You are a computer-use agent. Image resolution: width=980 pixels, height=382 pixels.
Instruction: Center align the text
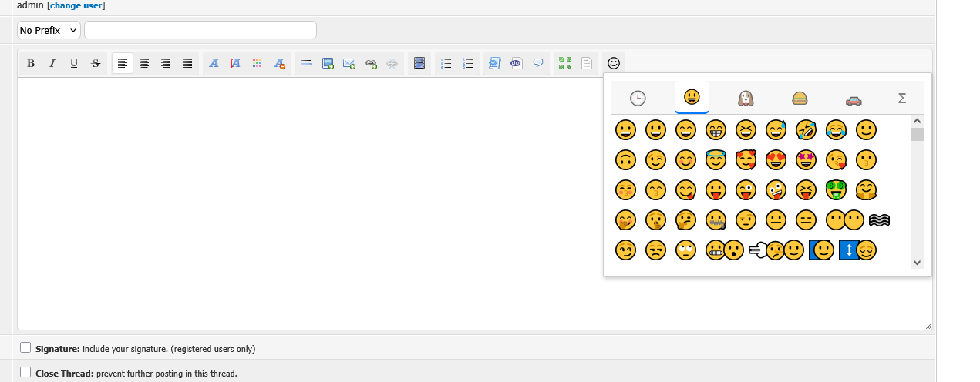pyautogui.click(x=144, y=63)
